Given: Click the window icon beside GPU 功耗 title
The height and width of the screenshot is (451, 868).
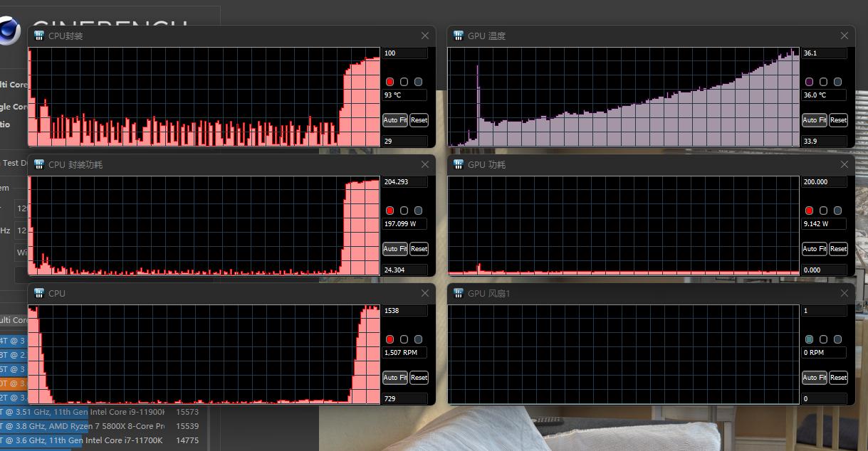Looking at the screenshot, I should (x=458, y=164).
